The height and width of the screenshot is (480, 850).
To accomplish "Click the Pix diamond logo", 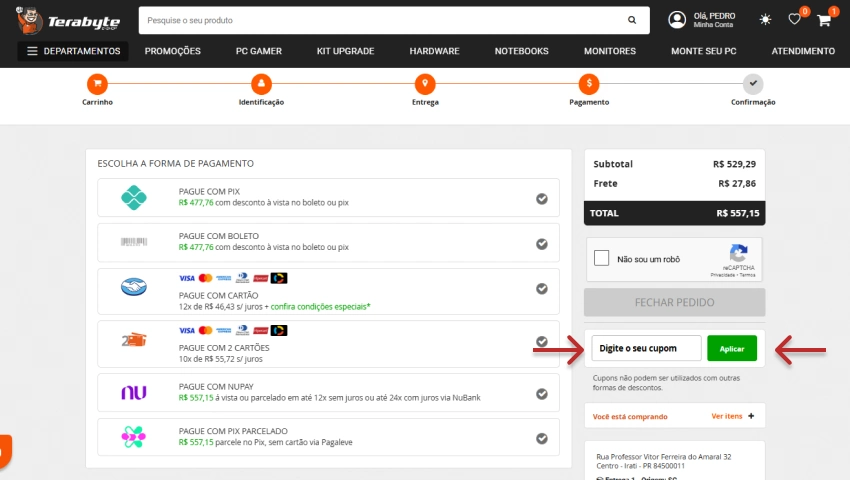I will pos(134,197).
